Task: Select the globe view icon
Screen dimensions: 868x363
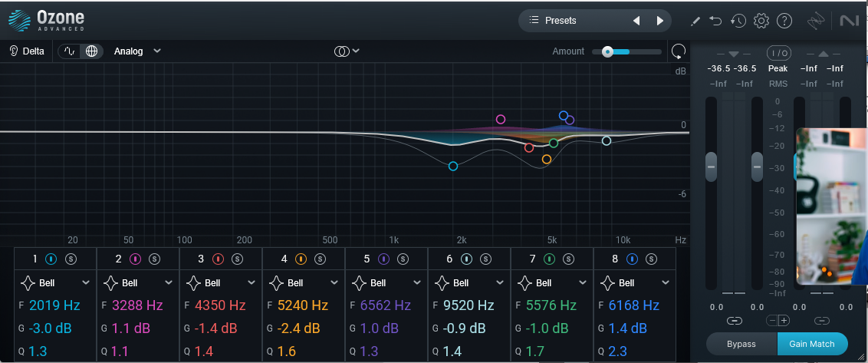Action: [91, 51]
